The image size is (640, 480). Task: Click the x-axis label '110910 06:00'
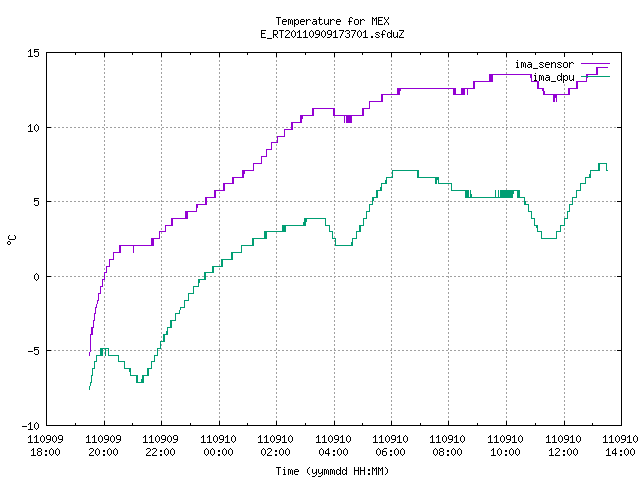coord(391,446)
